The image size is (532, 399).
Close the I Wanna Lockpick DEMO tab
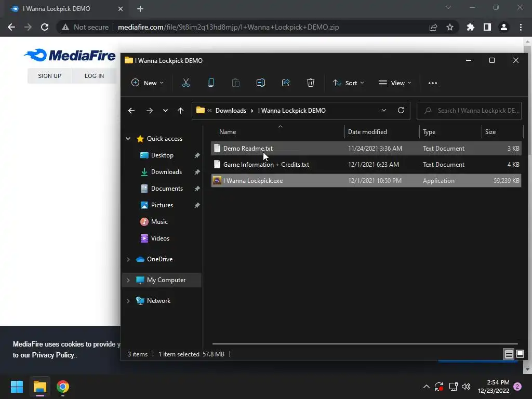tap(121, 9)
